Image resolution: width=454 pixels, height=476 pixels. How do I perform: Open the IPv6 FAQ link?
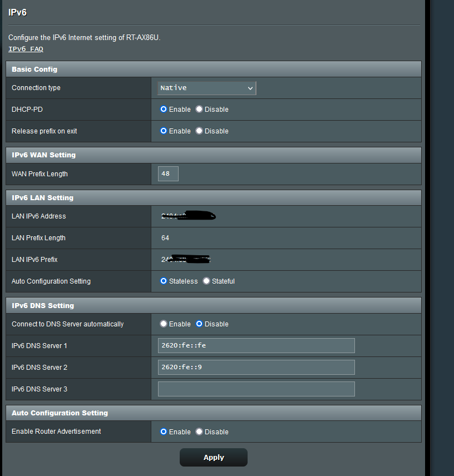pos(26,49)
